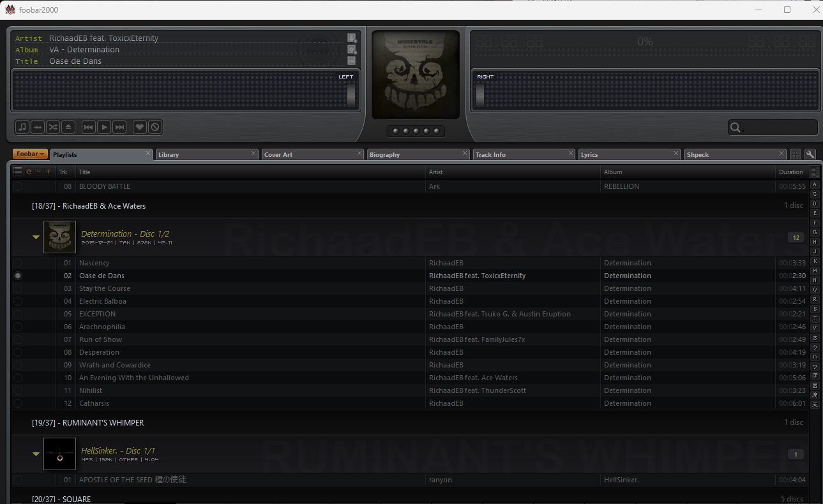The width and height of the screenshot is (823, 504).
Task: Select radio circle for APOSTLE OF THE SEED
Action: (18, 480)
